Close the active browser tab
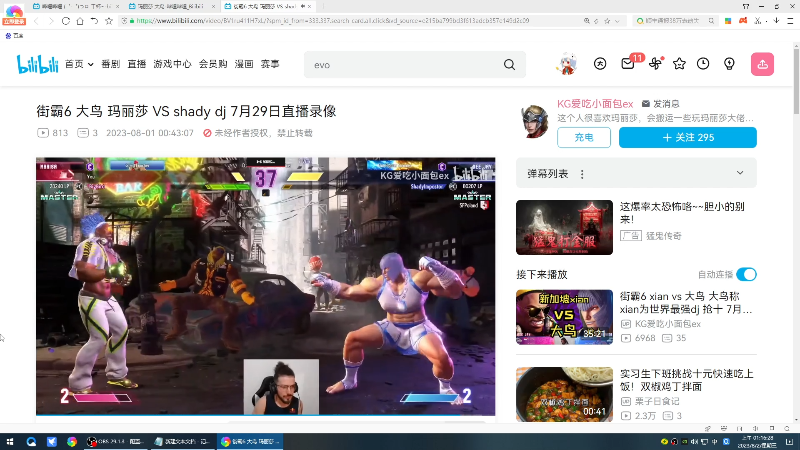Viewport: 800px width, 450px height. pyautogui.click(x=309, y=6)
